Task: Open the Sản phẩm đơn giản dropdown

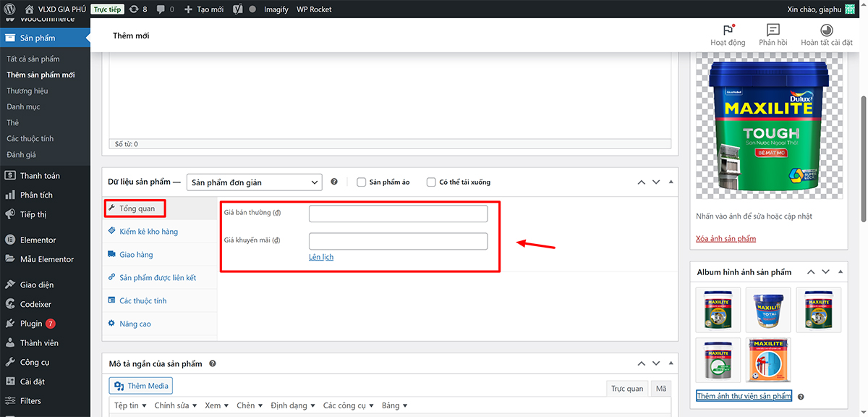Action: point(254,182)
